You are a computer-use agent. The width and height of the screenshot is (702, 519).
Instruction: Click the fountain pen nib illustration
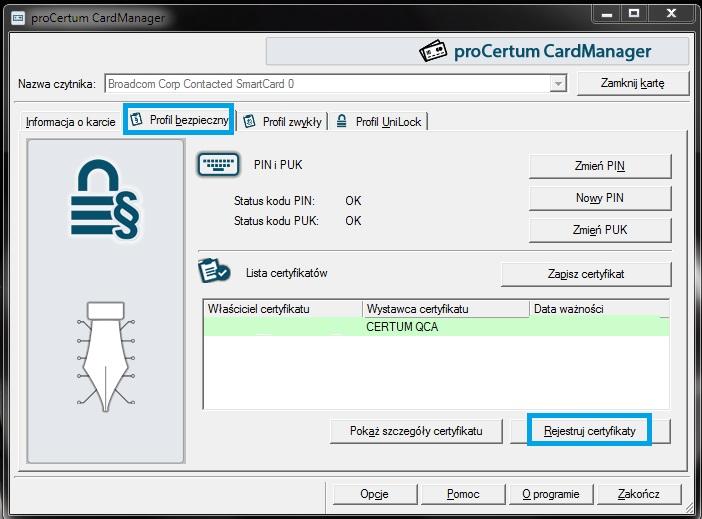tap(106, 356)
